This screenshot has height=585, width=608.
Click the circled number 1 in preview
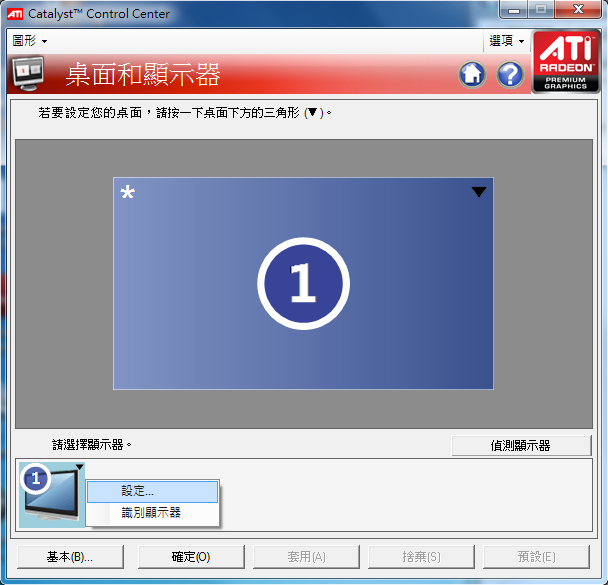pos(303,283)
